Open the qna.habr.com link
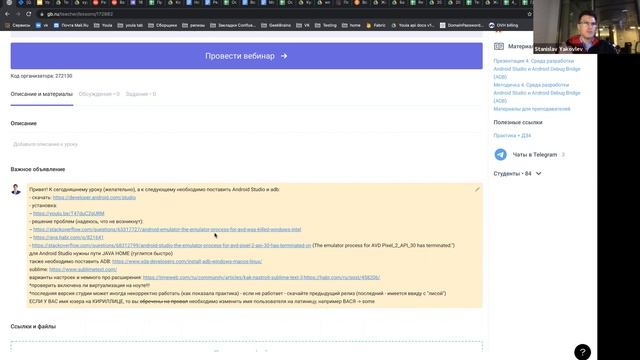 tap(68, 237)
